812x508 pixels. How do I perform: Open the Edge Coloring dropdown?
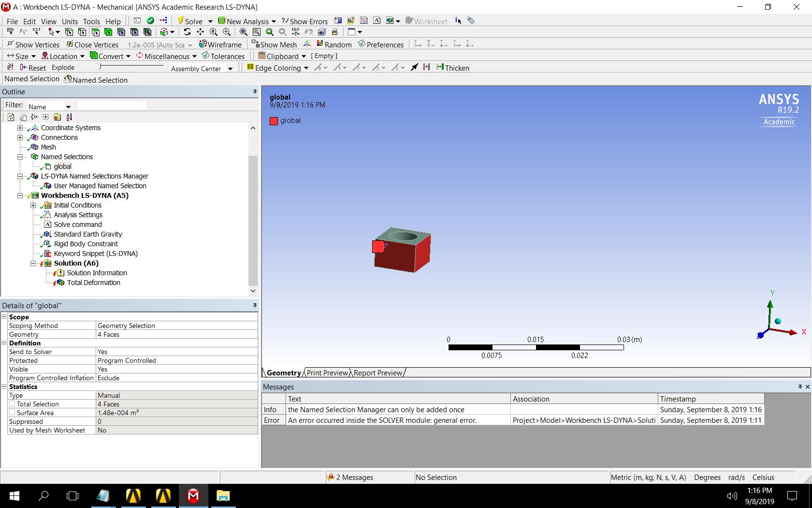tap(306, 68)
